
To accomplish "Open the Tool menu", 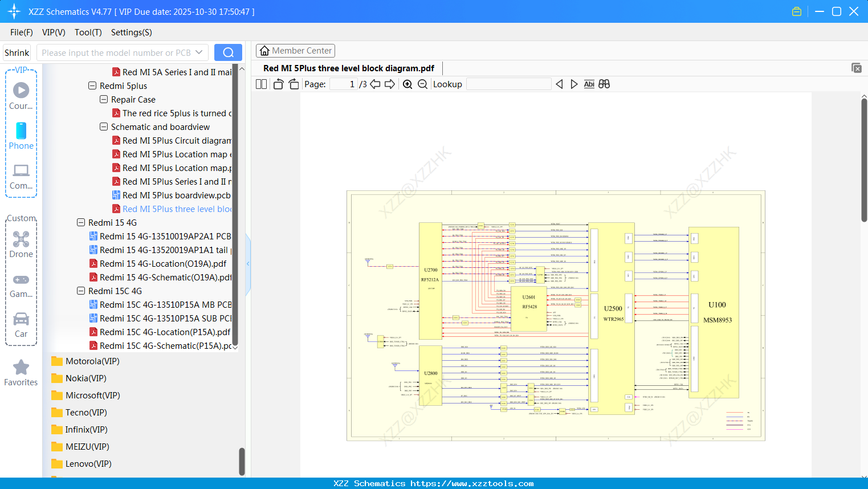I will click(88, 32).
